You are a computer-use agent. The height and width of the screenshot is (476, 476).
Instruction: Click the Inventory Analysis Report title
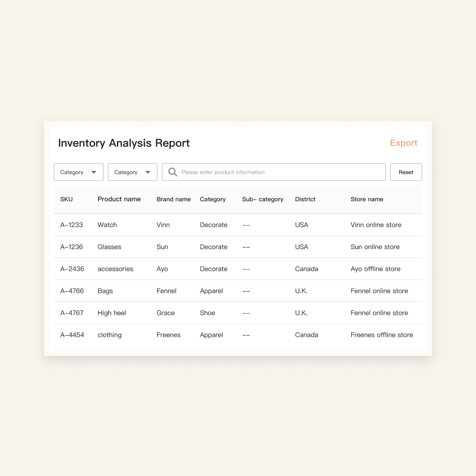click(x=124, y=143)
